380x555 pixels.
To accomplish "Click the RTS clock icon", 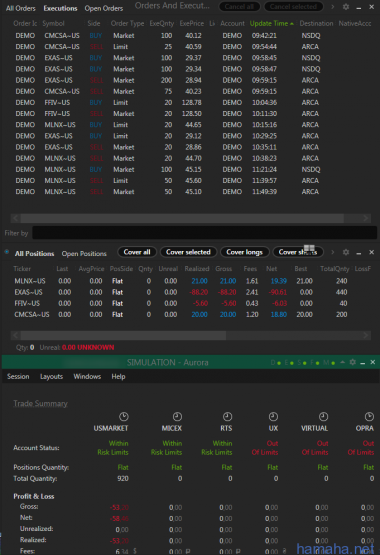I will click(227, 416).
